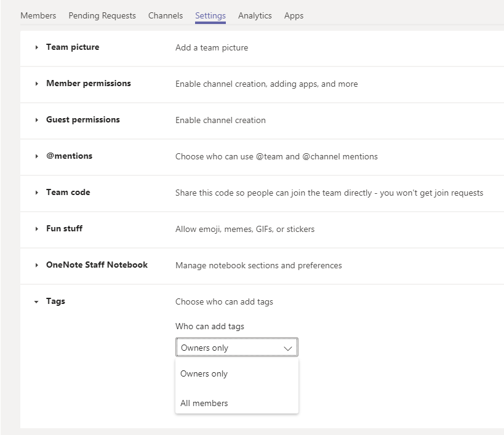Open the Analytics tab
Image resolution: width=504 pixels, height=435 pixels.
pyautogui.click(x=255, y=16)
